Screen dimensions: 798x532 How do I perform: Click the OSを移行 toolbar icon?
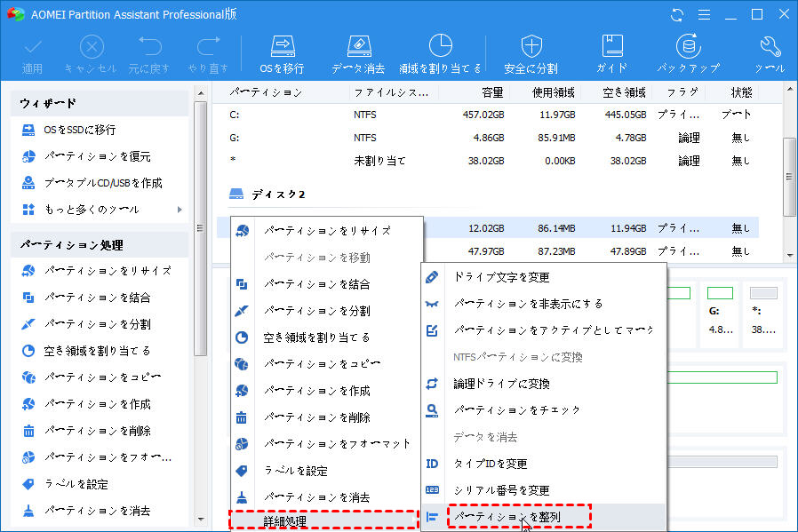click(x=282, y=54)
